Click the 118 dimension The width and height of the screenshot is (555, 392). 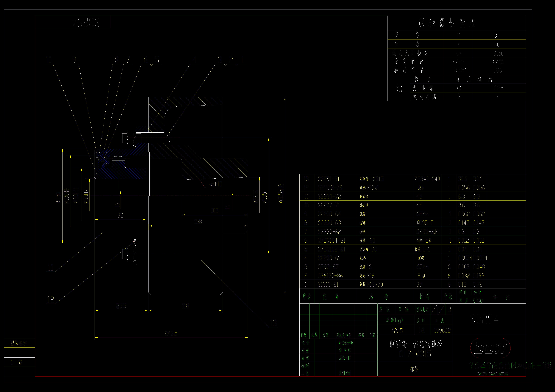tap(185, 306)
